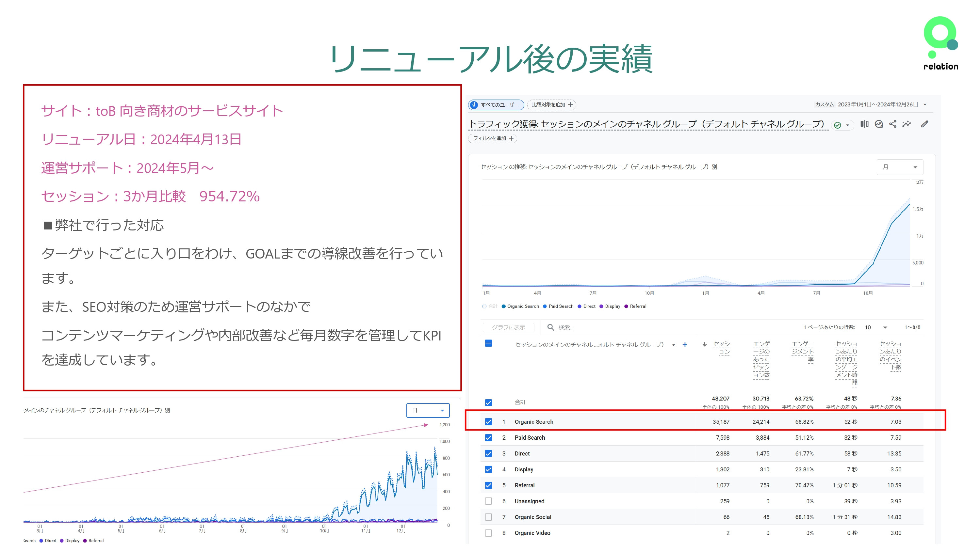Click the sessions sort descending arrow
The height and width of the screenshot is (551, 980).
pyautogui.click(x=705, y=344)
